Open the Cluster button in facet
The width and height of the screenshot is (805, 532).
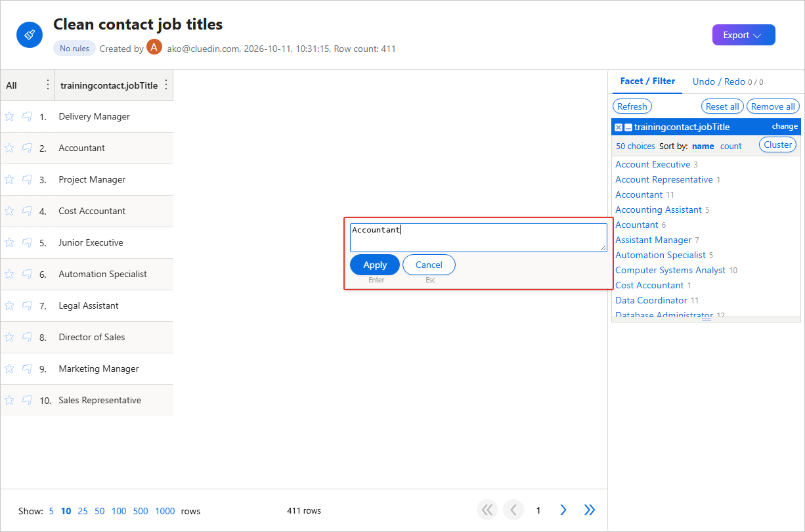[x=778, y=144]
